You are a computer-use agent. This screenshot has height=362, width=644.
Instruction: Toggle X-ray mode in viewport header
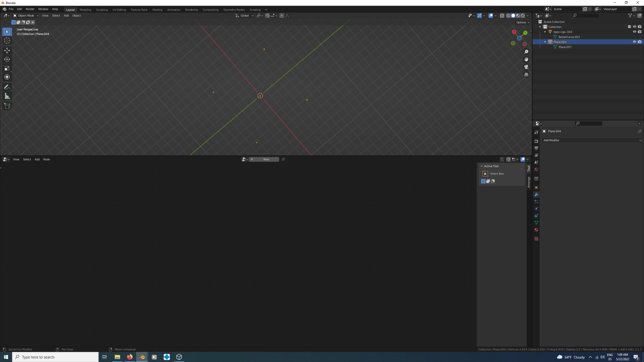(502, 16)
